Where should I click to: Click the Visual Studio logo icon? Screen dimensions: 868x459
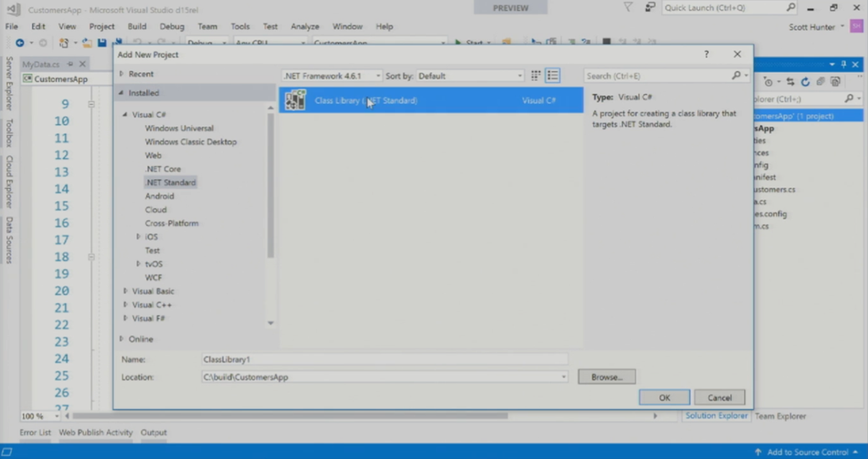tap(14, 8)
